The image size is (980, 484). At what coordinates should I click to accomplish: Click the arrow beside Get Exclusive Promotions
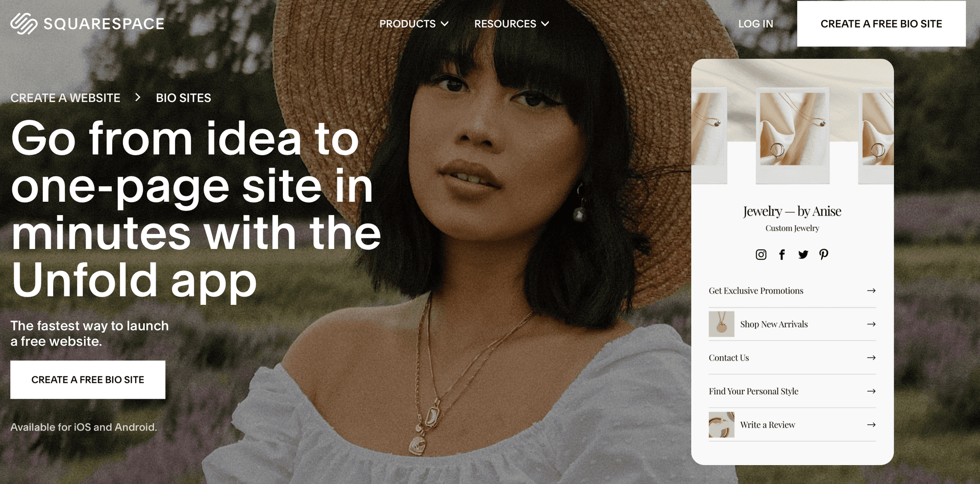(871, 291)
